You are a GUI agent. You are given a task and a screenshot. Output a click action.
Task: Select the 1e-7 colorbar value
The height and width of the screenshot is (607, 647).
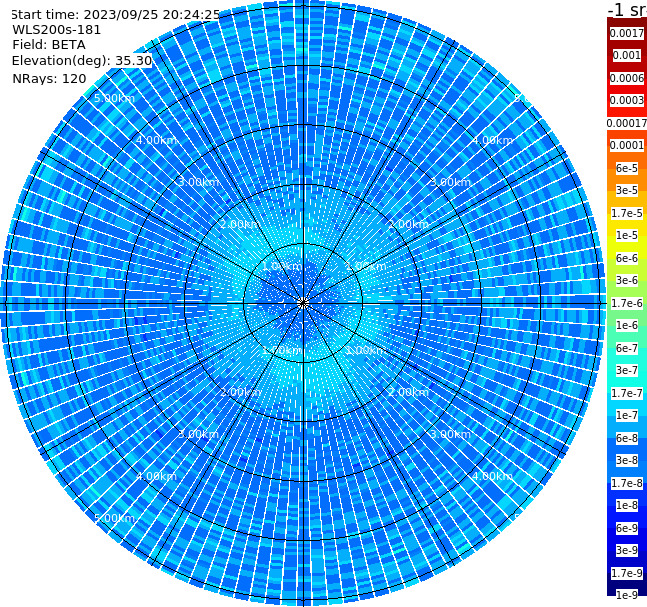point(627,415)
